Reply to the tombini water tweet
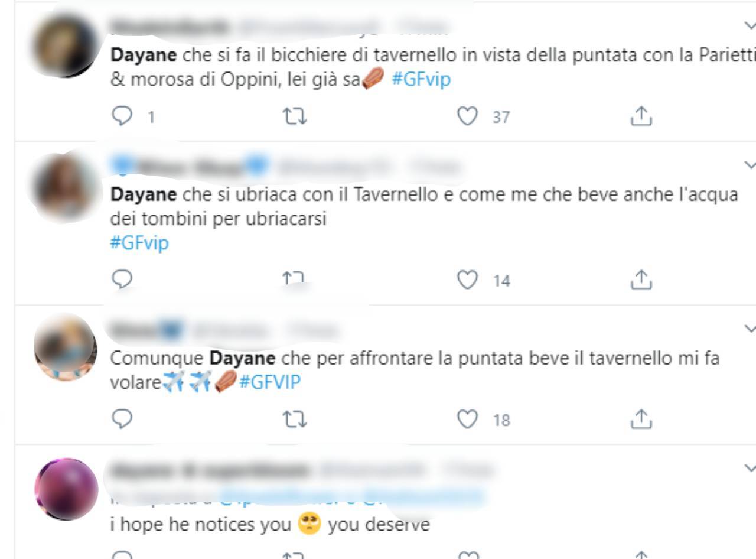756x559 pixels. tap(122, 279)
